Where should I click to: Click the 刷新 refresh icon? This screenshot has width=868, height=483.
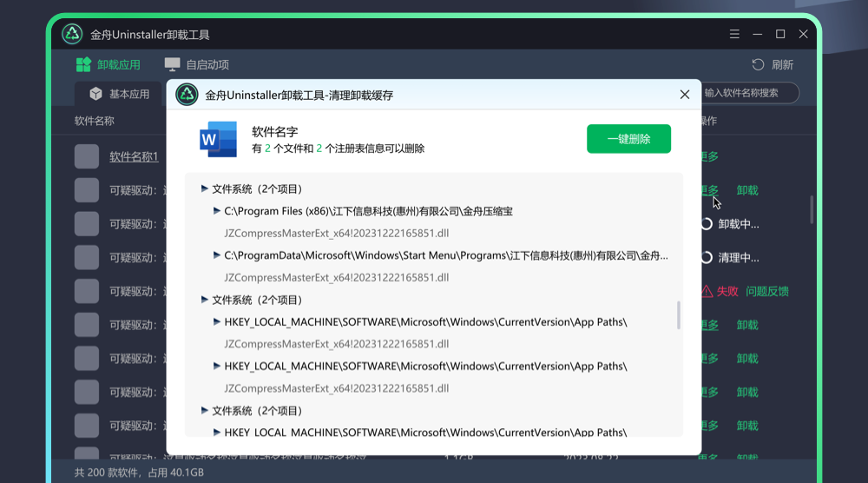tap(758, 65)
